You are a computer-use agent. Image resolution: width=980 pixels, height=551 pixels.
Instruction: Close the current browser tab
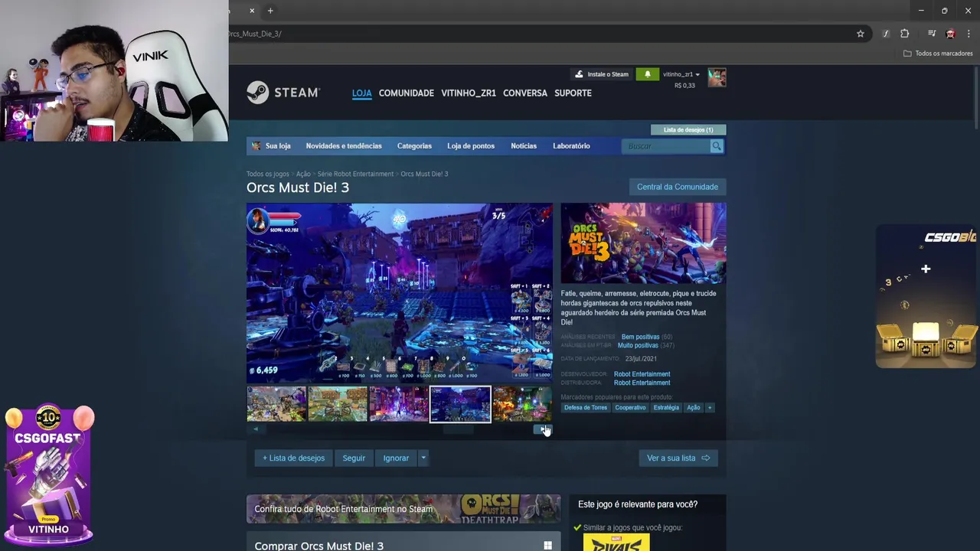(x=252, y=11)
